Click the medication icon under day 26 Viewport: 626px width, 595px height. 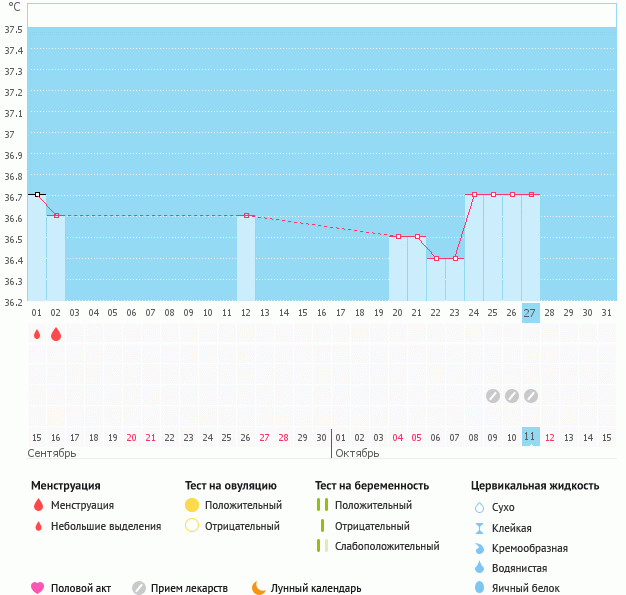[511, 396]
